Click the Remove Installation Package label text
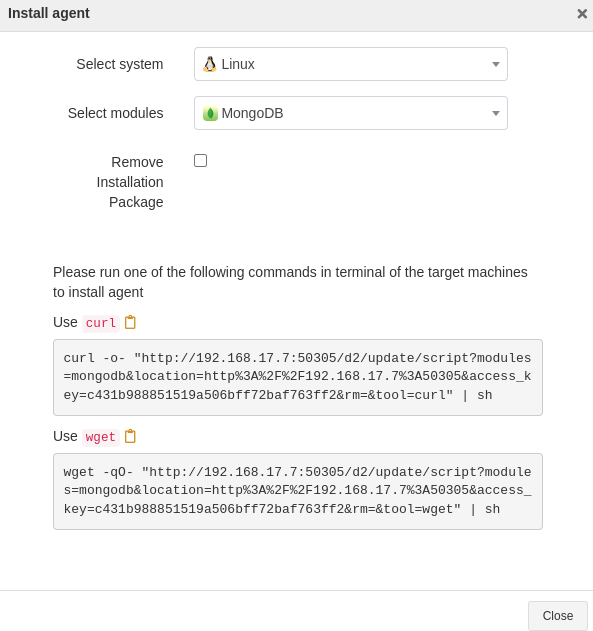Screen dimensions: 593x631 tap(130, 182)
